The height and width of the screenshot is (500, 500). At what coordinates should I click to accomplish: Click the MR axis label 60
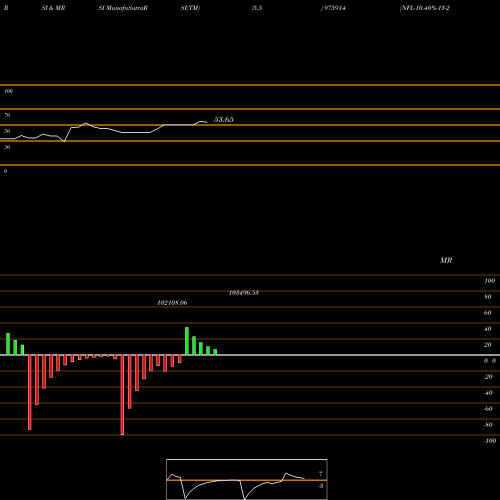pos(488,313)
